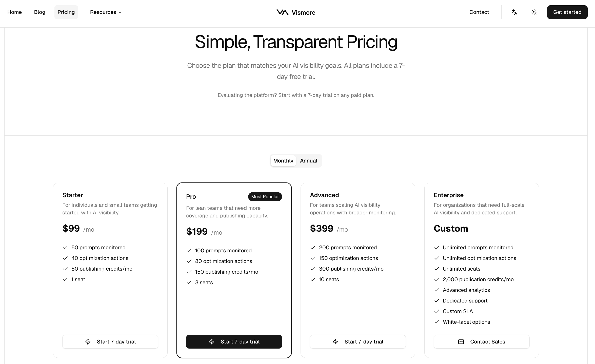Click the chevron next to Resources
This screenshot has width=595, height=364.
coord(120,13)
